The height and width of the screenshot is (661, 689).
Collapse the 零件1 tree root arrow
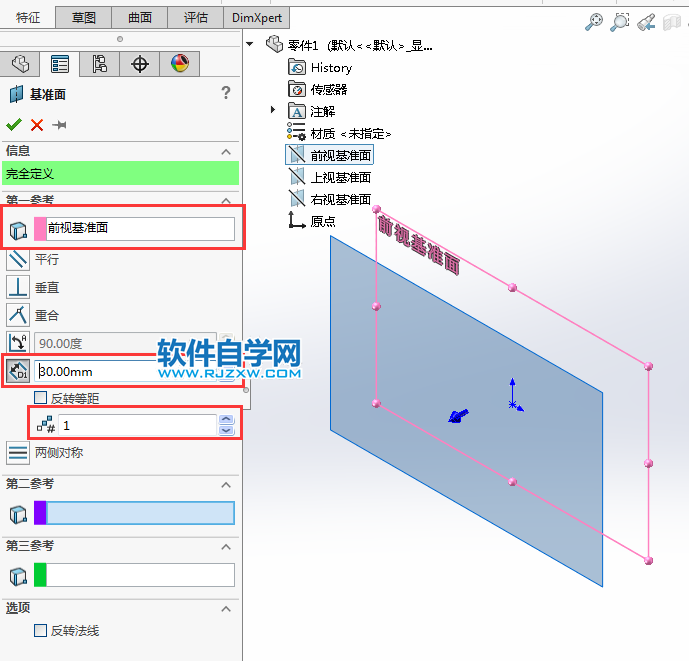pyautogui.click(x=250, y=44)
